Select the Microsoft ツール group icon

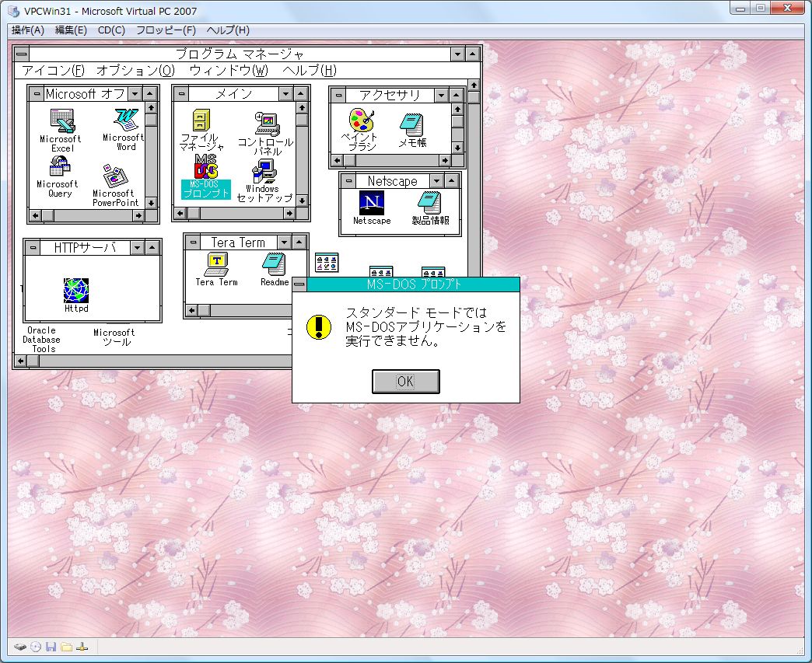tap(114, 337)
